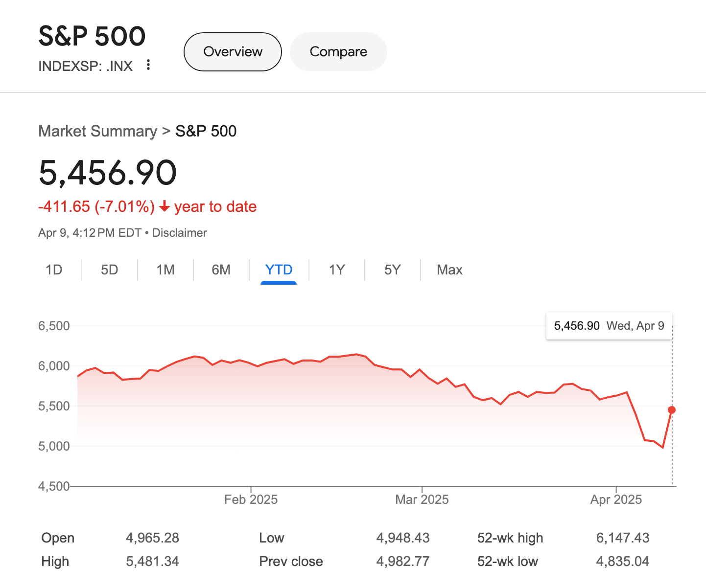Select the 5Y time range

392,270
